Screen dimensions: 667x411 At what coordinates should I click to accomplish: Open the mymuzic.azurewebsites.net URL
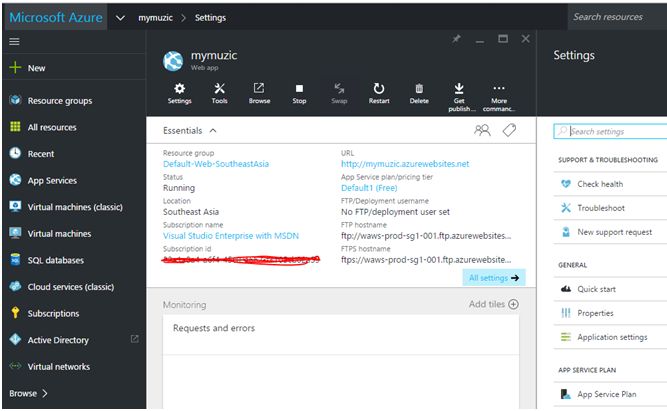pos(405,164)
